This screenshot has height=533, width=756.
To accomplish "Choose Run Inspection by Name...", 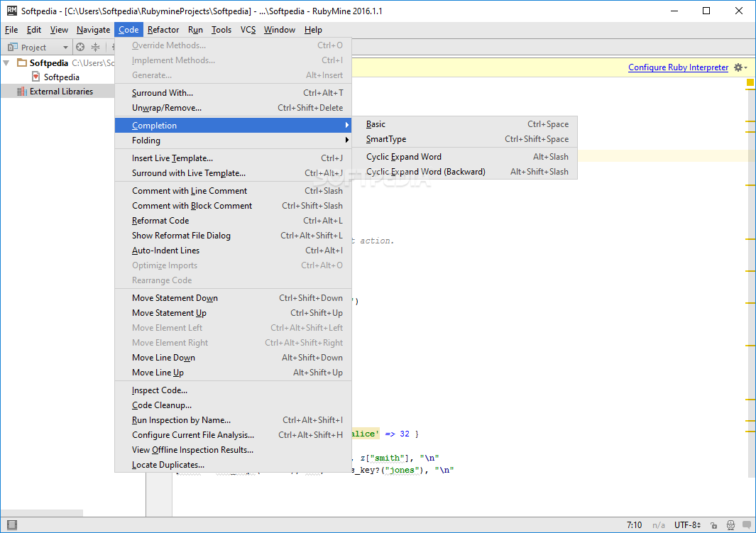I will click(x=233, y=420).
